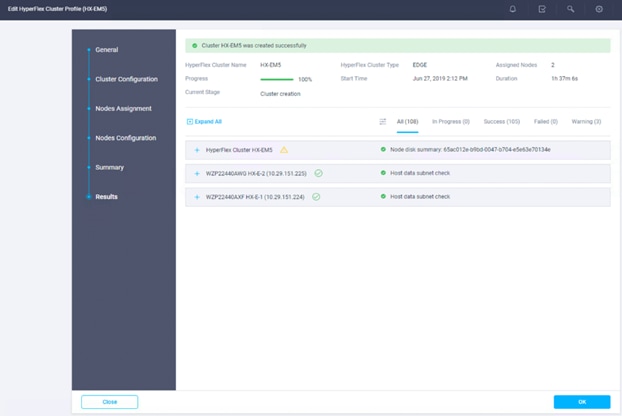Click the OK button
This screenshot has width=622, height=416.
[x=582, y=402]
